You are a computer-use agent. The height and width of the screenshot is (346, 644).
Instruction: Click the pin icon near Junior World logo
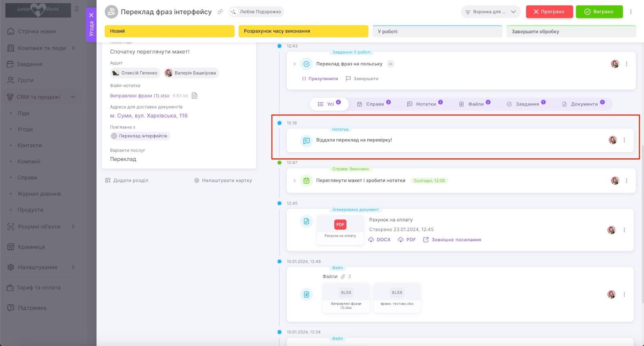pyautogui.click(x=76, y=9)
